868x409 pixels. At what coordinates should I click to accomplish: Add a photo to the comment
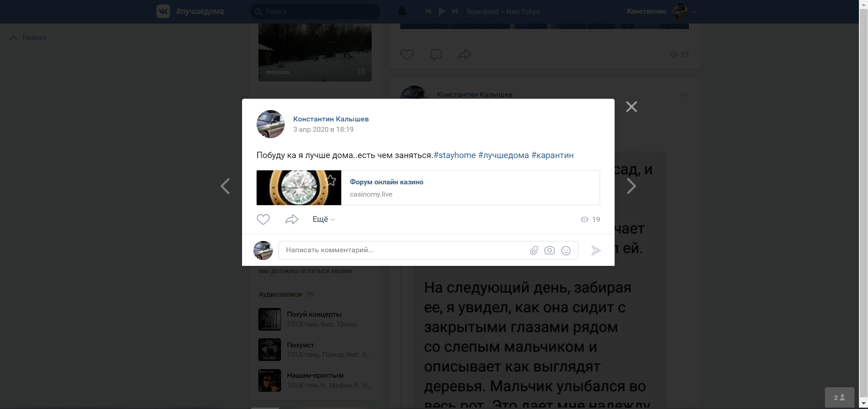click(x=549, y=250)
